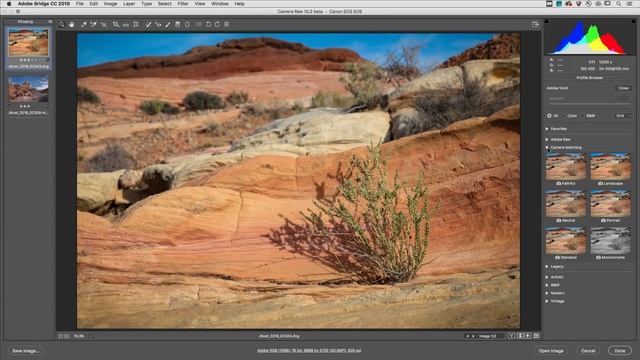
Task: Select the Targeted Adjustment tool
Action: pos(104,24)
